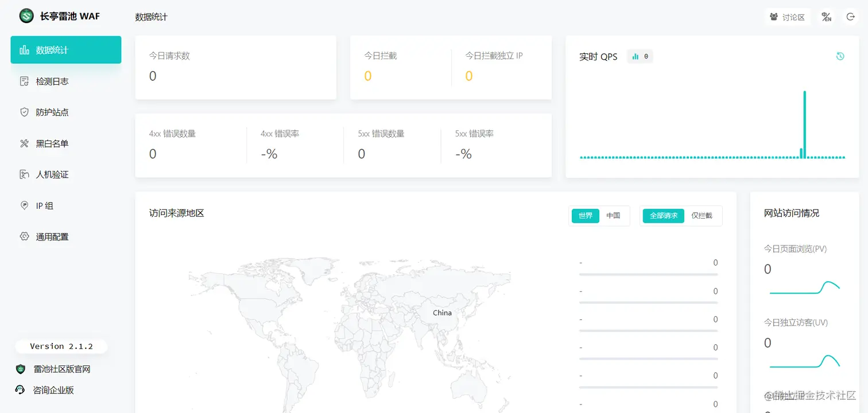The height and width of the screenshot is (413, 868).
Task: Open 通用配置 settings page
Action: pos(66,236)
